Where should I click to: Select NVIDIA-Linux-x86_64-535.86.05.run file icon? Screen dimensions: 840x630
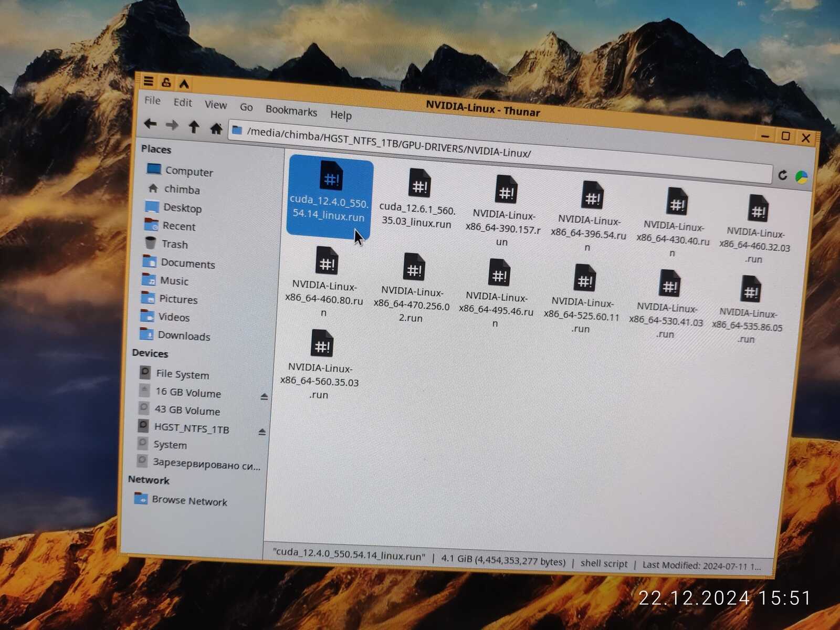[751, 290]
